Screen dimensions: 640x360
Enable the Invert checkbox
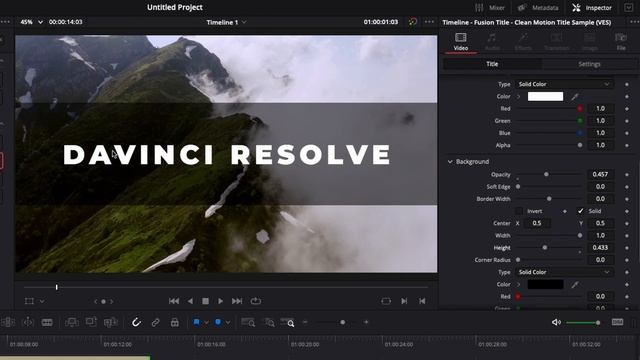[519, 211]
